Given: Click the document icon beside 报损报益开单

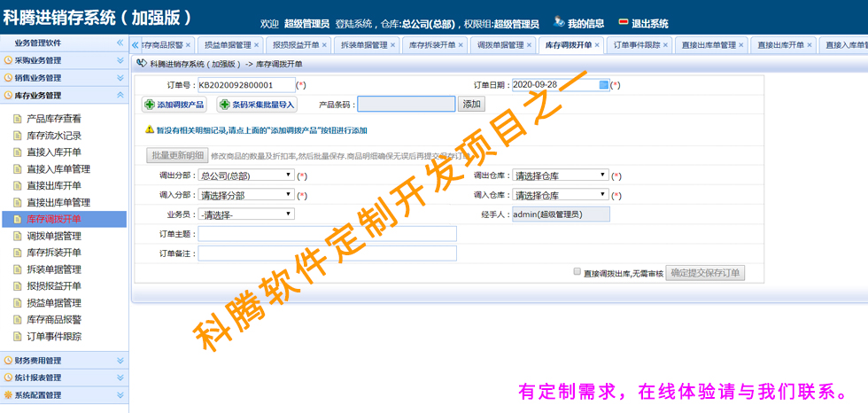Looking at the screenshot, I should (x=17, y=286).
